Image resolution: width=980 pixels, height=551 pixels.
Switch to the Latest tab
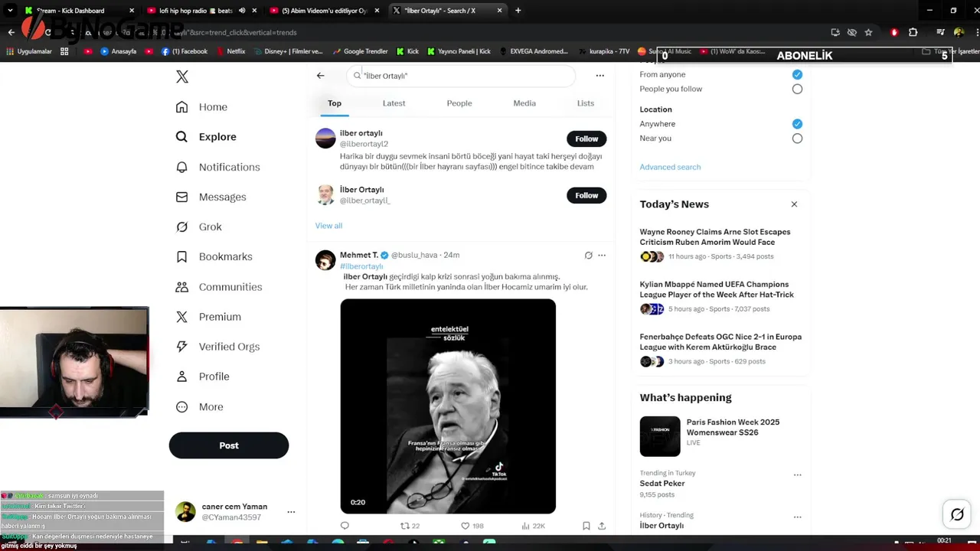pyautogui.click(x=394, y=103)
